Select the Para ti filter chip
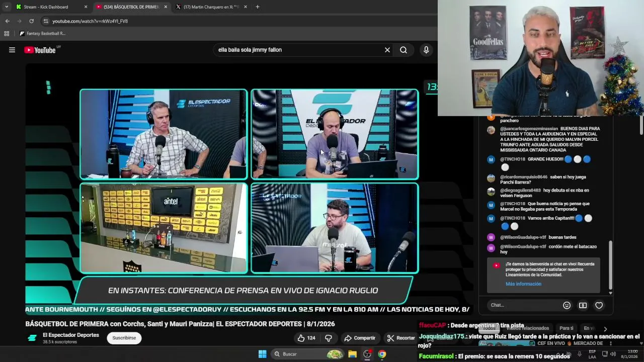This screenshot has width=644, height=362. (x=567, y=328)
